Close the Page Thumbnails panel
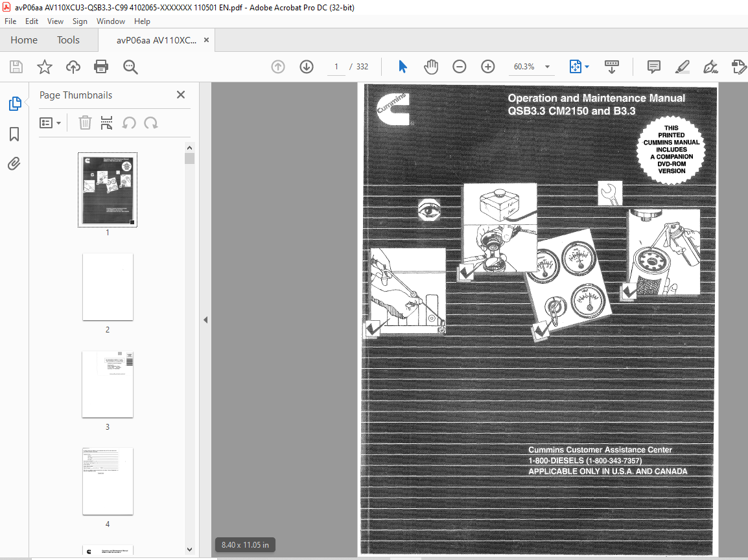 point(181,95)
